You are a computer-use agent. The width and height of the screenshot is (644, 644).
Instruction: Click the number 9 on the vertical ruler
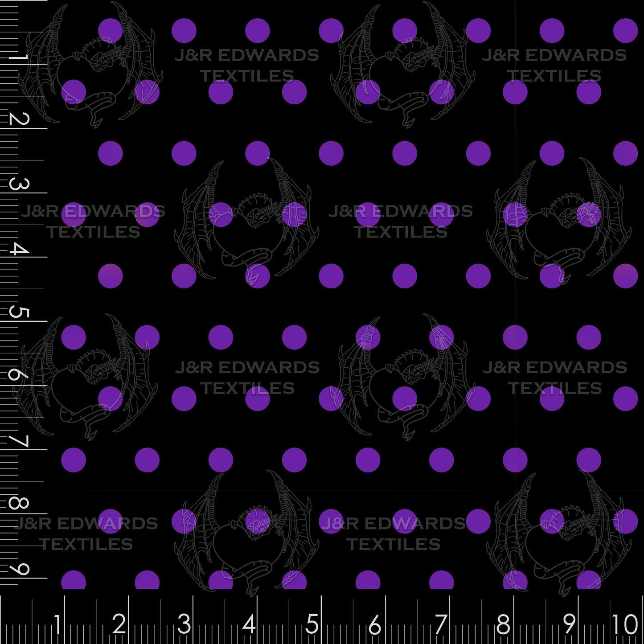pyautogui.click(x=20, y=569)
